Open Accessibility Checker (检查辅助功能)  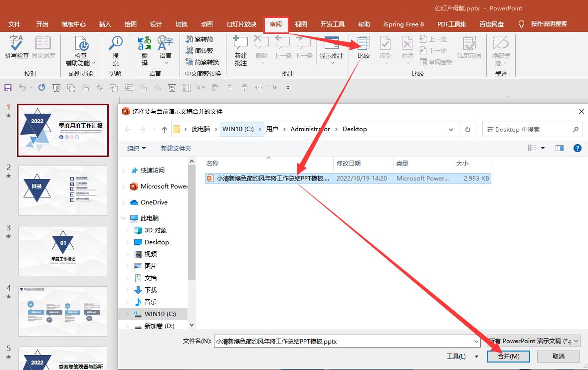80,50
